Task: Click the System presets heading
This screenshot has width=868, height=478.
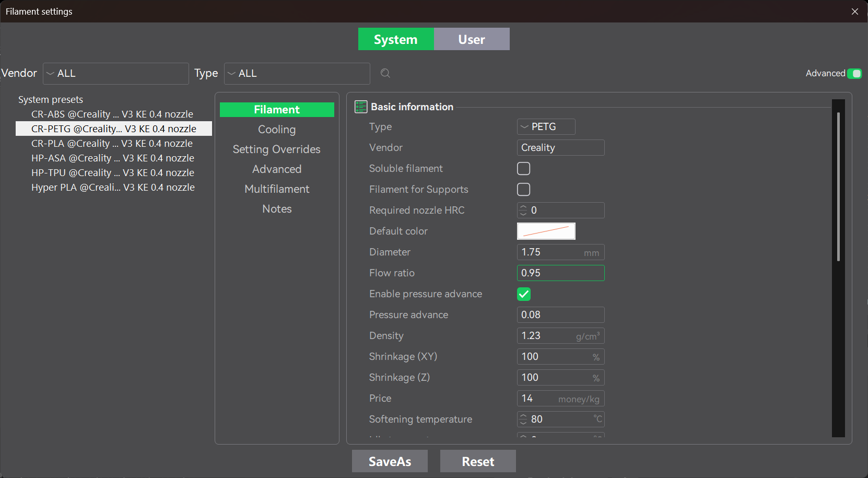Action: 51,99
